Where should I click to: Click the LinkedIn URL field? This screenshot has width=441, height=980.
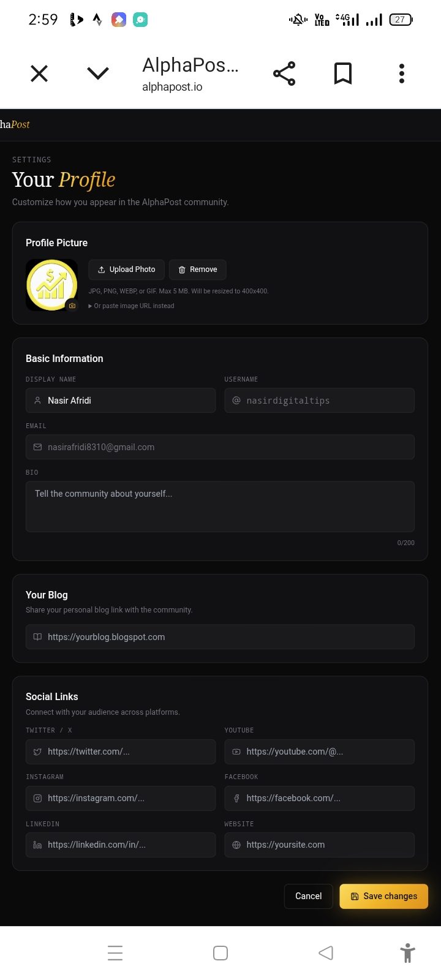tap(121, 845)
